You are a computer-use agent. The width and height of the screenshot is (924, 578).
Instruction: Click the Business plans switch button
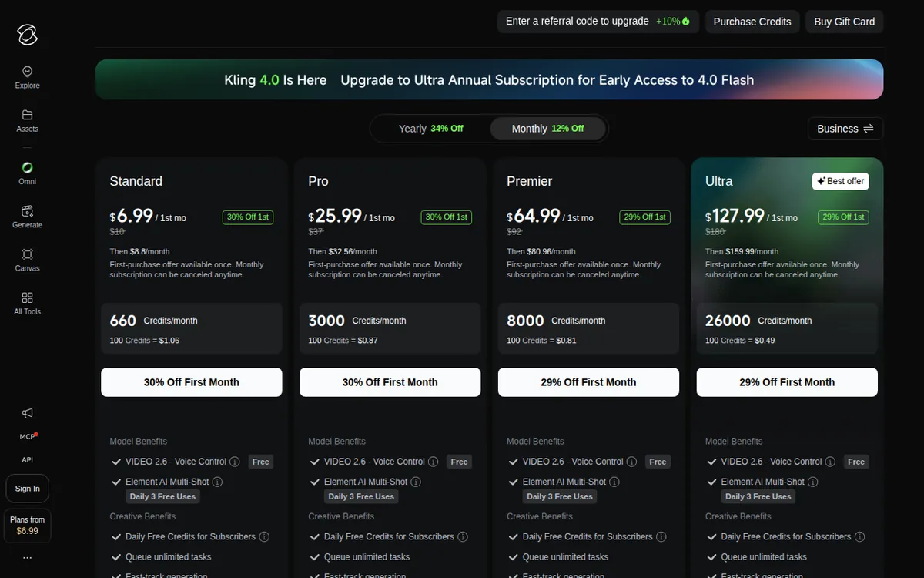[845, 129]
